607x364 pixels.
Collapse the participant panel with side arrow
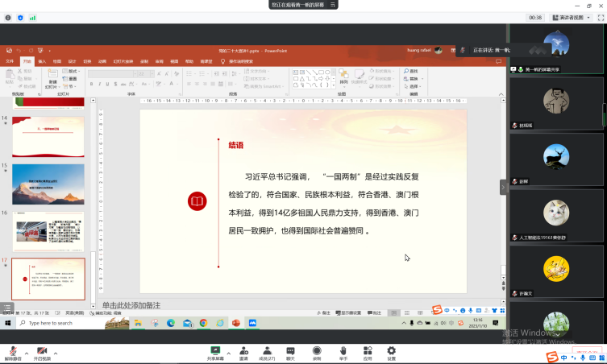pos(504,187)
